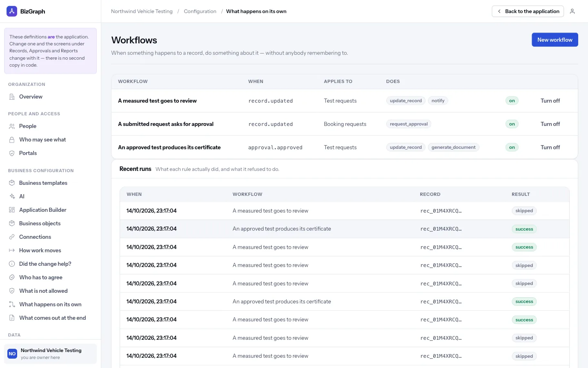
Task: Click the What comes out at the end document icon
Action: pos(12,318)
